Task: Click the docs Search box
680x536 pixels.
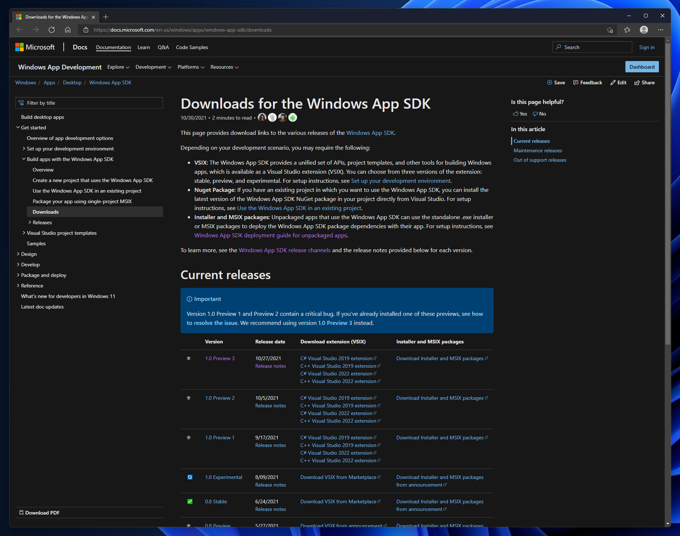Action: tap(592, 47)
